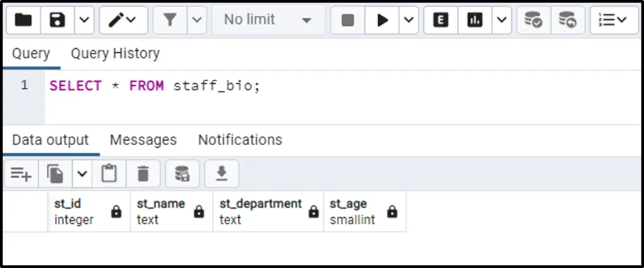
Task: Click the Commit database icon
Action: point(533,20)
